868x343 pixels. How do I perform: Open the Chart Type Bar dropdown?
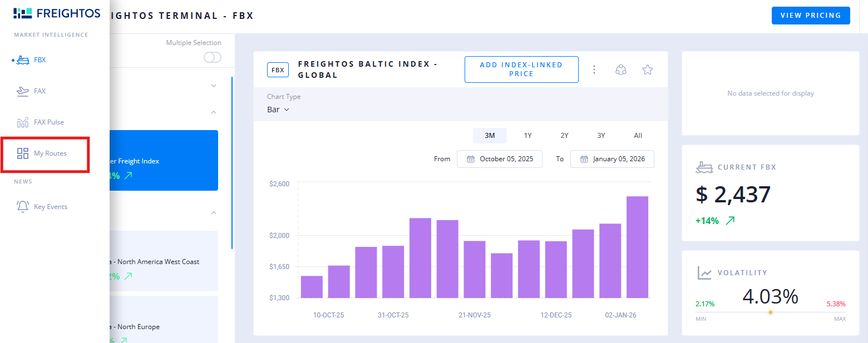(x=278, y=110)
